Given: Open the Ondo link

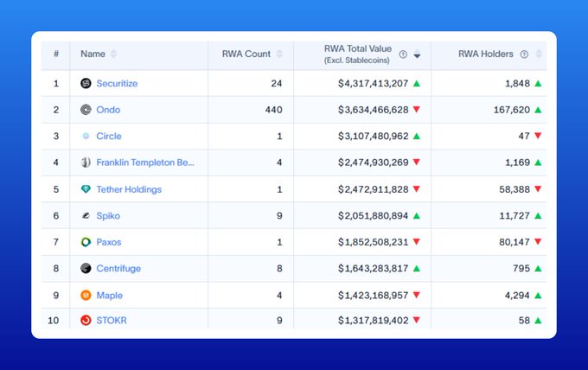Looking at the screenshot, I should 108,110.
